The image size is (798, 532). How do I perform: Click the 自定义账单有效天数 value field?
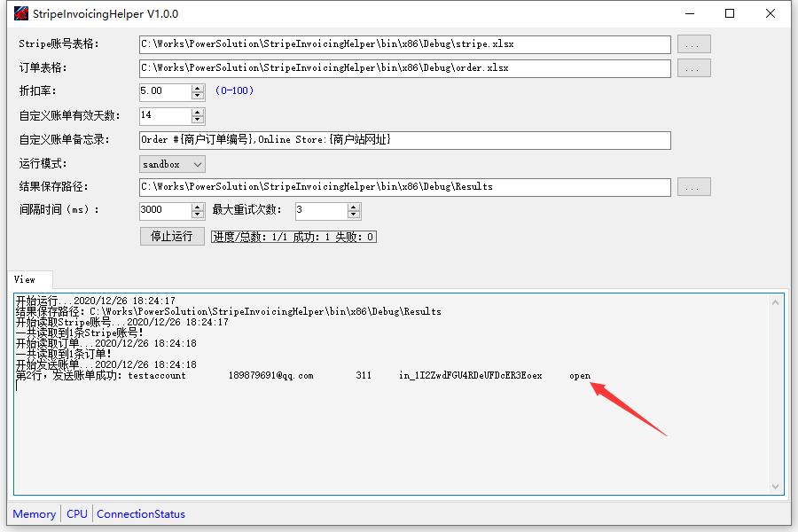pyautogui.click(x=165, y=115)
